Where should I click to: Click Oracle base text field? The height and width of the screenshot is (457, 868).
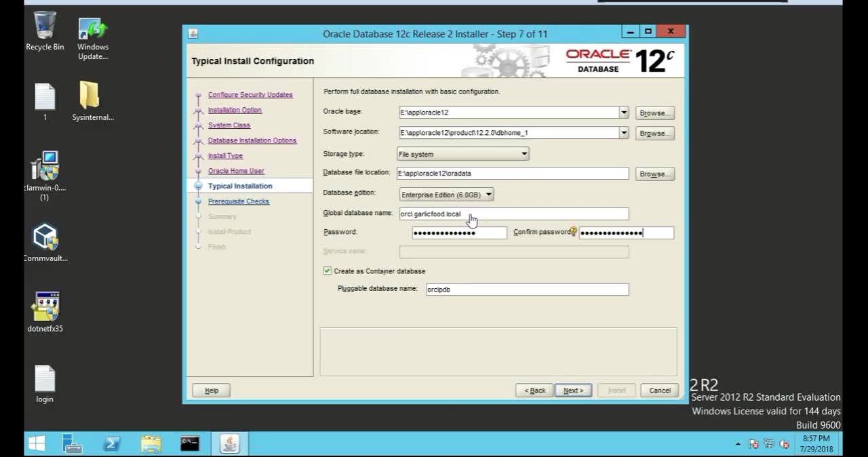pos(509,113)
